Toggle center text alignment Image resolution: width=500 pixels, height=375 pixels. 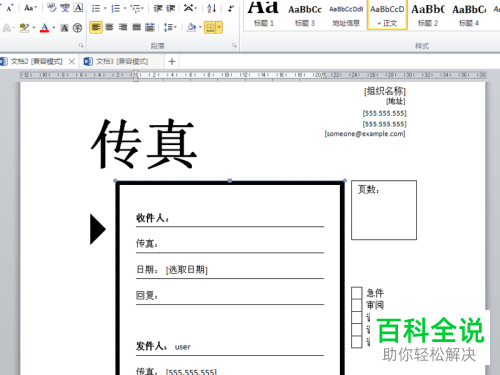pos(109,27)
